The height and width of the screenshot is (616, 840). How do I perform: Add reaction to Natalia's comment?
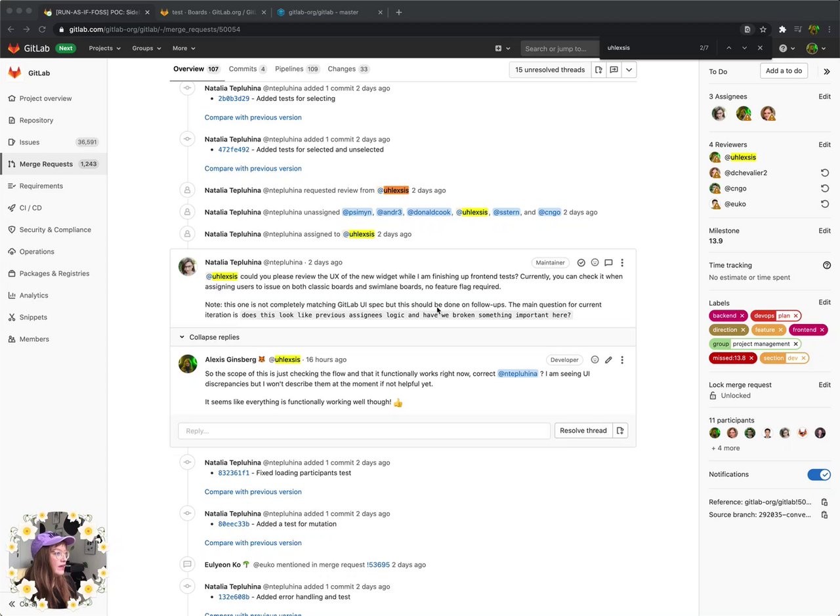coord(595,262)
